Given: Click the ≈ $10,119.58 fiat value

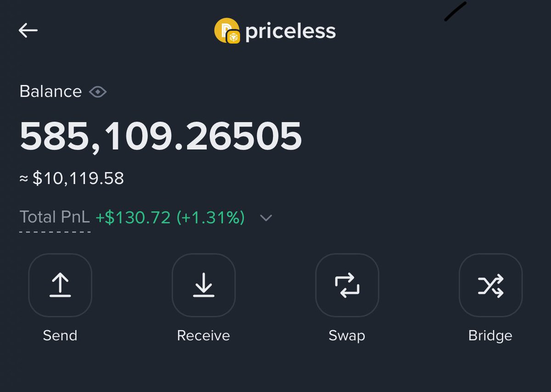Looking at the screenshot, I should click(x=72, y=178).
